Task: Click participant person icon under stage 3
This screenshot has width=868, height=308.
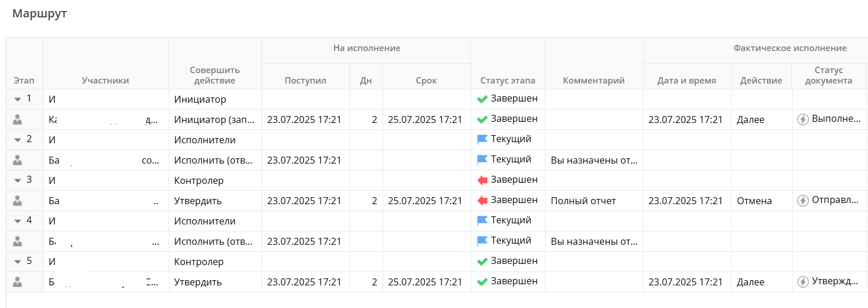Action: pyautogui.click(x=17, y=201)
